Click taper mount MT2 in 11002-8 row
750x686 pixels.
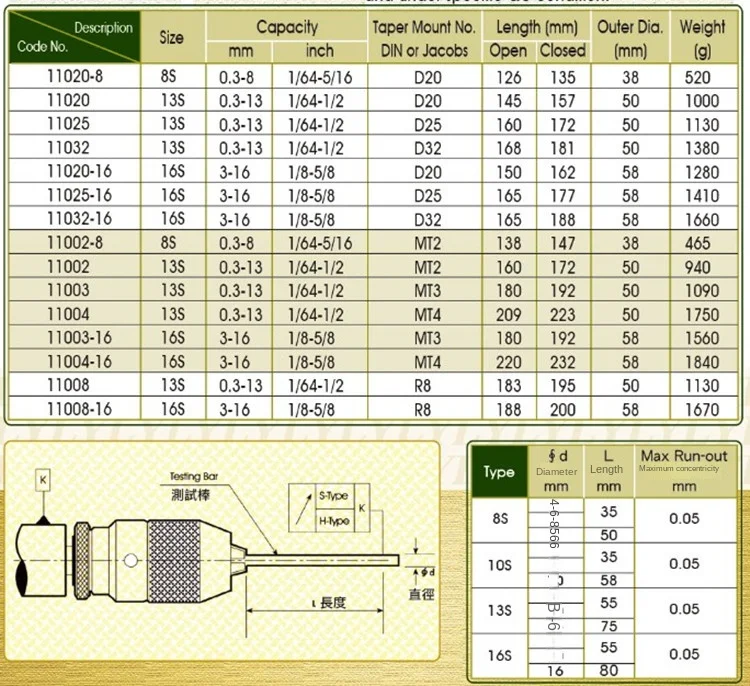pos(427,243)
